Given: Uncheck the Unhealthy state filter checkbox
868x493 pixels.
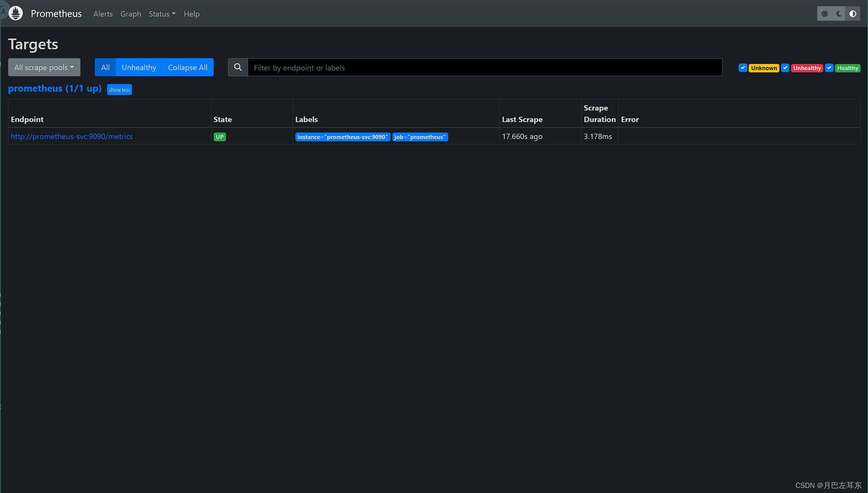Looking at the screenshot, I should [x=785, y=68].
